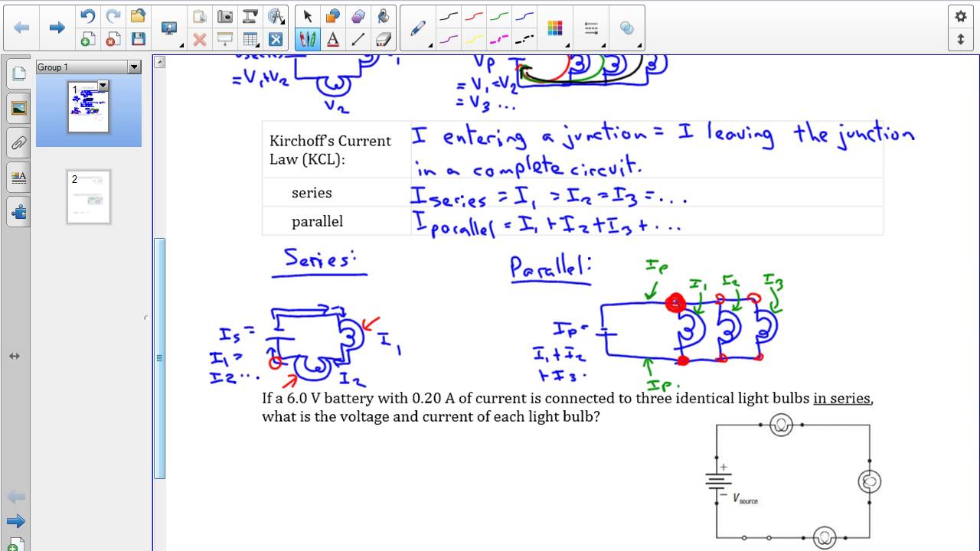The width and height of the screenshot is (980, 551).
Task: Redo the last undone action
Action: click(x=113, y=16)
